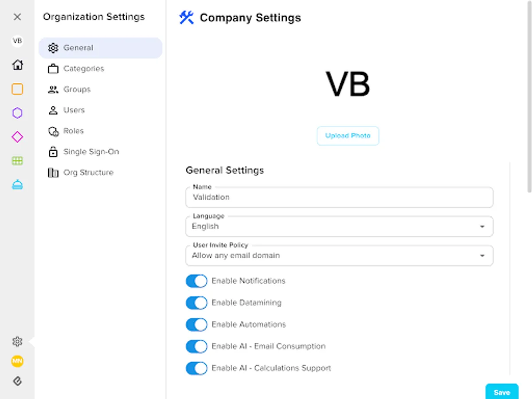The image size is (532, 399).
Task: Click the Upload Photo button
Action: (x=348, y=136)
